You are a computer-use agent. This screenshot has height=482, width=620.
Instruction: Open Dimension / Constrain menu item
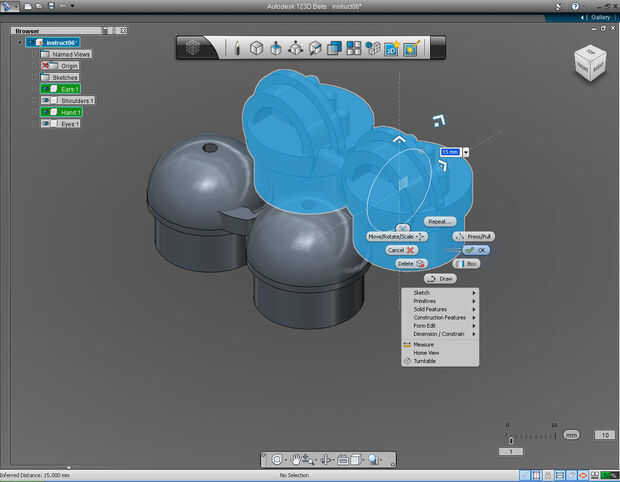(x=440, y=334)
